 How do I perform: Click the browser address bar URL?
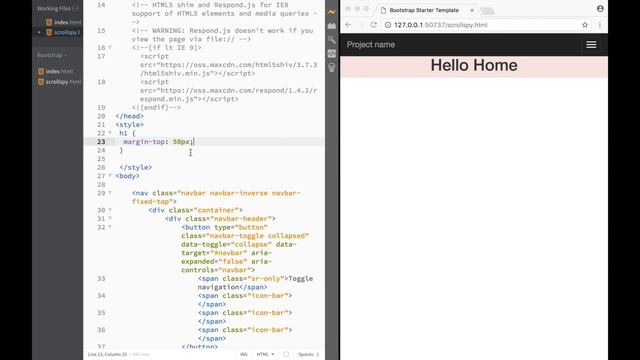pos(441,25)
